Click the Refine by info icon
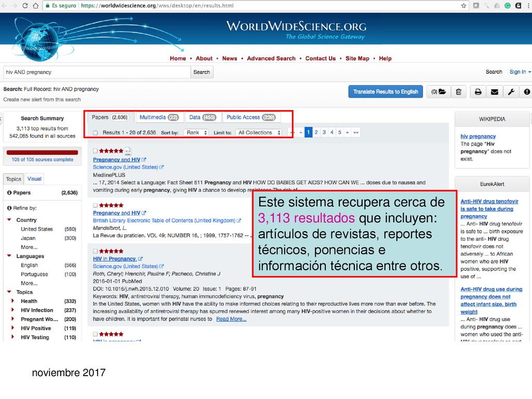This screenshot has width=532, height=399. (9, 208)
